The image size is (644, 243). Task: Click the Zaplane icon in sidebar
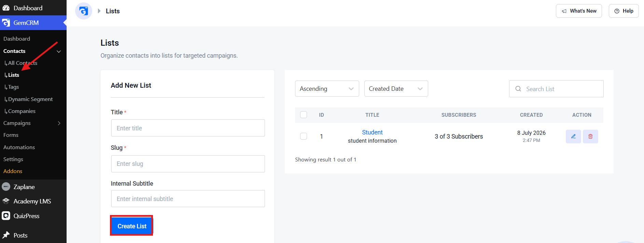click(x=6, y=187)
